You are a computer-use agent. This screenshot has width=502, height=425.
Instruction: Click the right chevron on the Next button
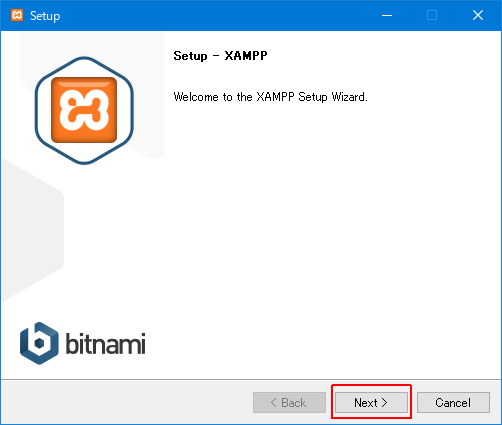(x=384, y=403)
